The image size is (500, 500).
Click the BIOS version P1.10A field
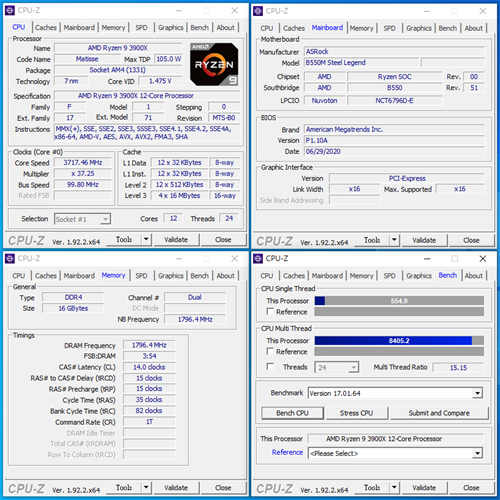tap(394, 140)
